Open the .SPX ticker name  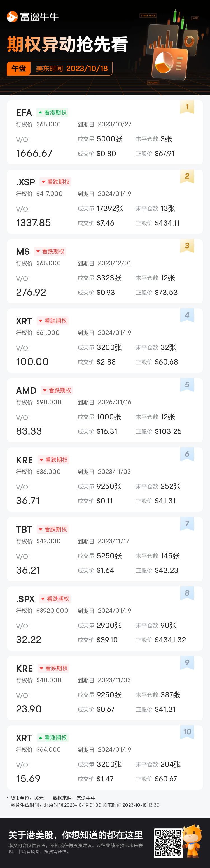click(x=25, y=599)
